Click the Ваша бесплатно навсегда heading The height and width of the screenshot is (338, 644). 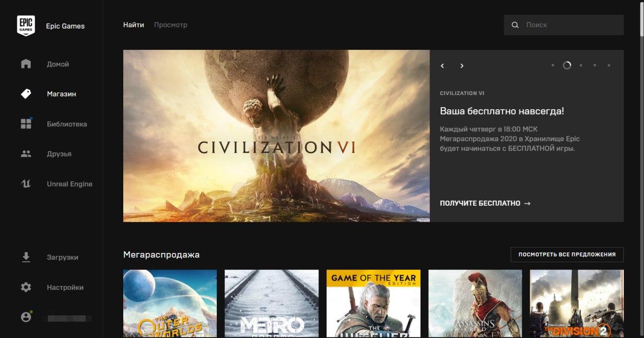coord(502,111)
